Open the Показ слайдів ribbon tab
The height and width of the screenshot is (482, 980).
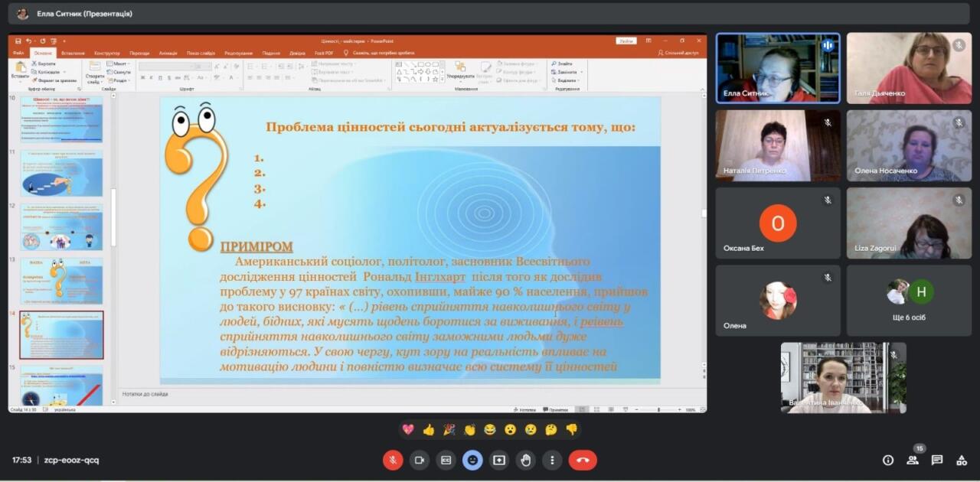pyautogui.click(x=202, y=53)
